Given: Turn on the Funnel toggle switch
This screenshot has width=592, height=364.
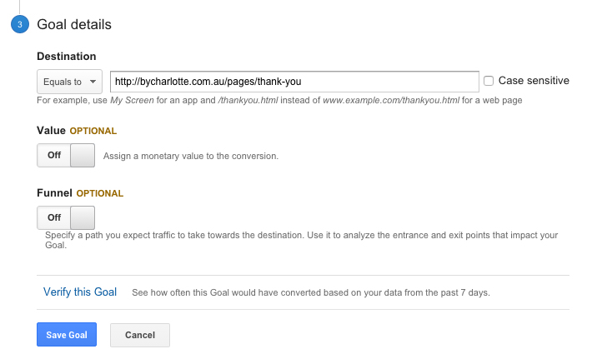Looking at the screenshot, I should tap(66, 217).
